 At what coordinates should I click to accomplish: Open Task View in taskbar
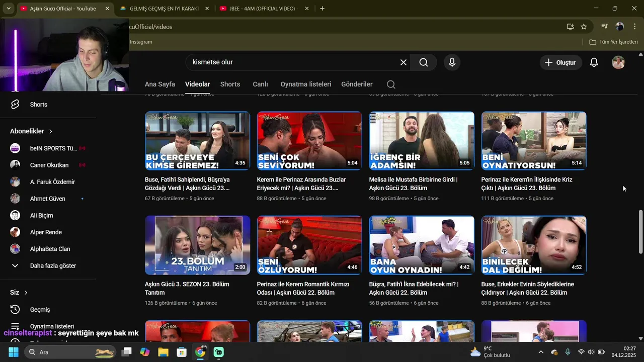pyautogui.click(x=127, y=352)
